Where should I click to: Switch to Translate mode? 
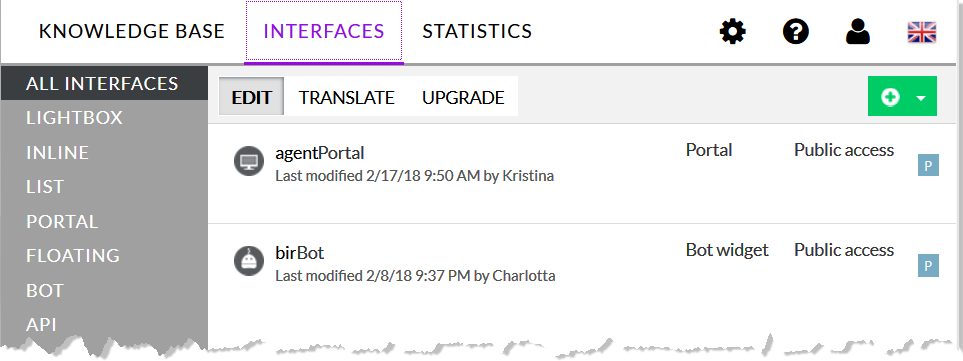click(x=346, y=97)
